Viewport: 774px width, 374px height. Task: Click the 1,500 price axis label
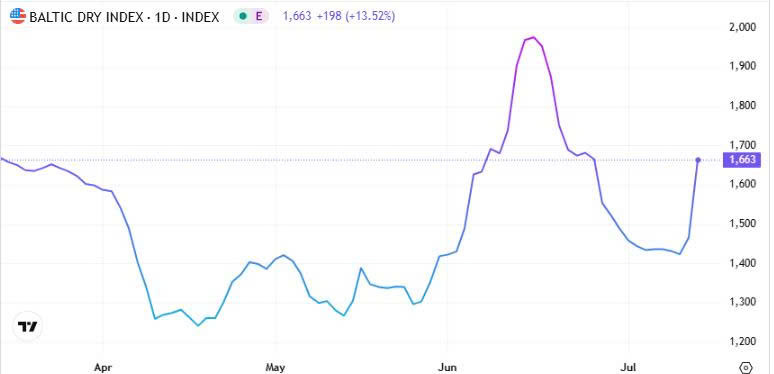point(742,224)
